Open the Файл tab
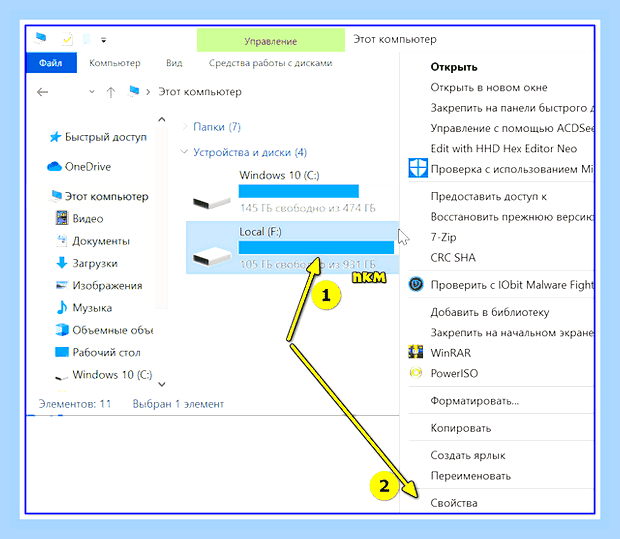The height and width of the screenshot is (539, 620). 51,63
